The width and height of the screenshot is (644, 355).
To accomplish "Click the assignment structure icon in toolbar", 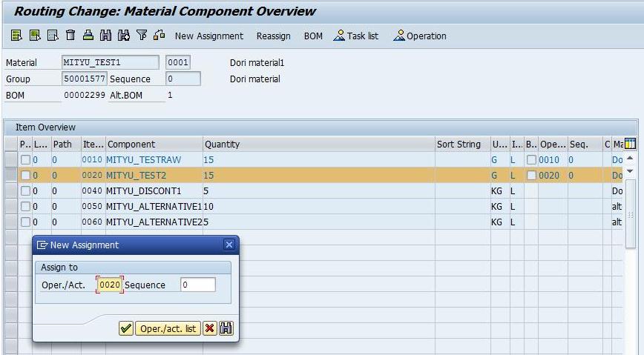I will coord(160,36).
